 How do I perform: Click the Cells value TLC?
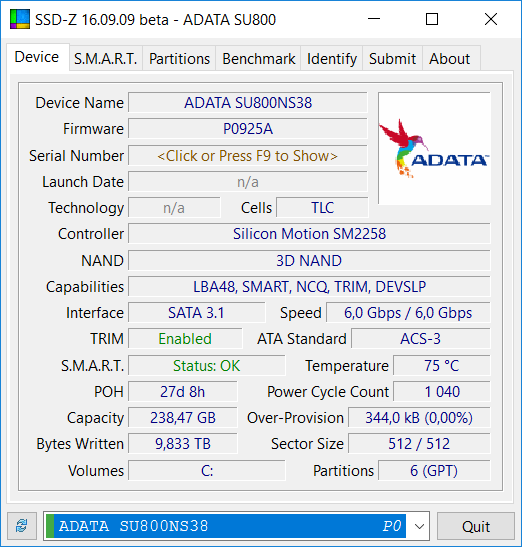(322, 208)
